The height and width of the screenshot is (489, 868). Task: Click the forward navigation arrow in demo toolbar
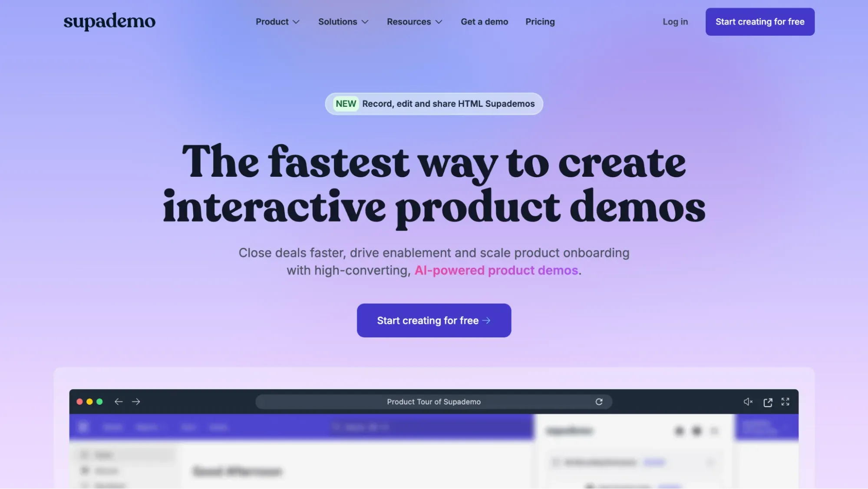[135, 401]
